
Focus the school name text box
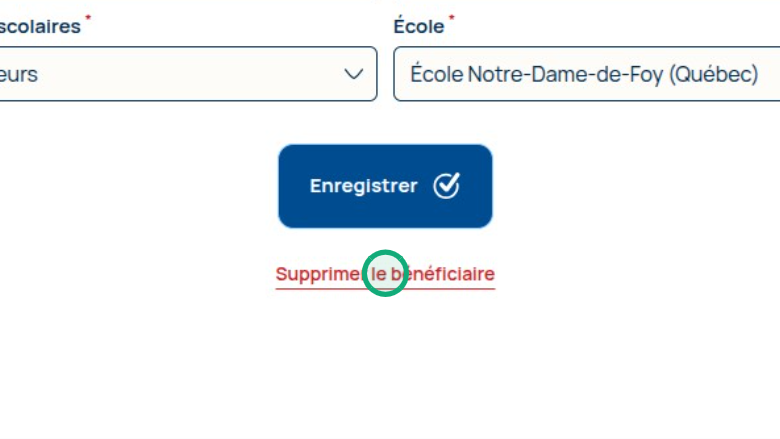click(x=586, y=74)
